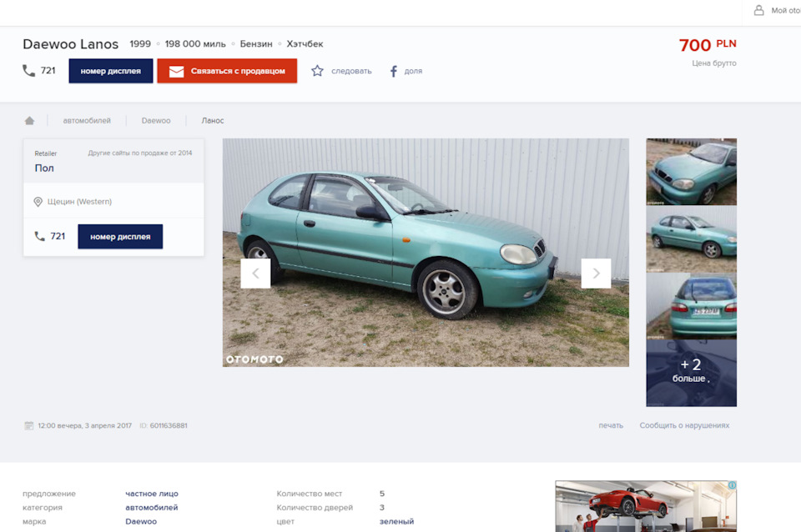Open 'Ланос' breadcrumb link
The width and height of the screenshot is (801, 532).
point(213,120)
